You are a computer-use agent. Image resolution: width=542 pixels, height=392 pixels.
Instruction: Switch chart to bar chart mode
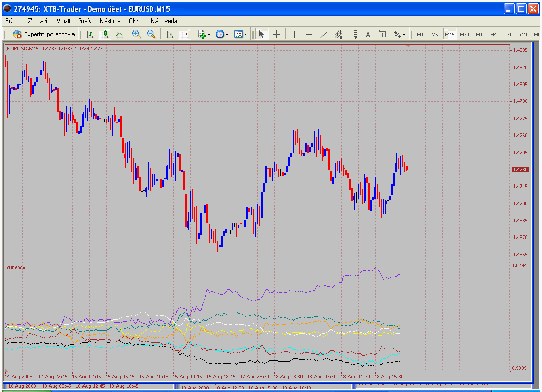[90, 34]
